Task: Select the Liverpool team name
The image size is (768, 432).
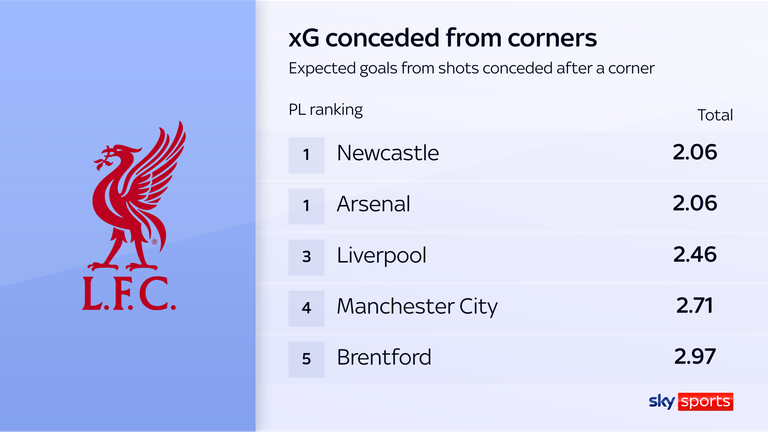Action: 381,256
